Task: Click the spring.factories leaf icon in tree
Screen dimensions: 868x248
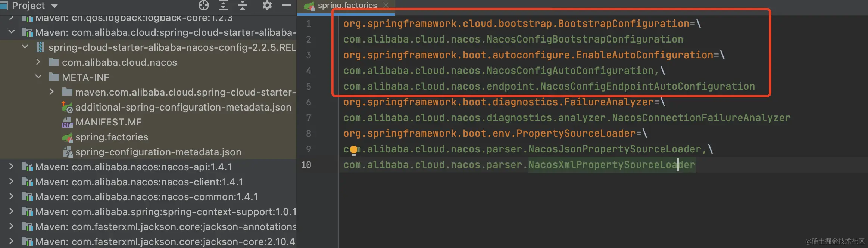Action: pos(67,137)
